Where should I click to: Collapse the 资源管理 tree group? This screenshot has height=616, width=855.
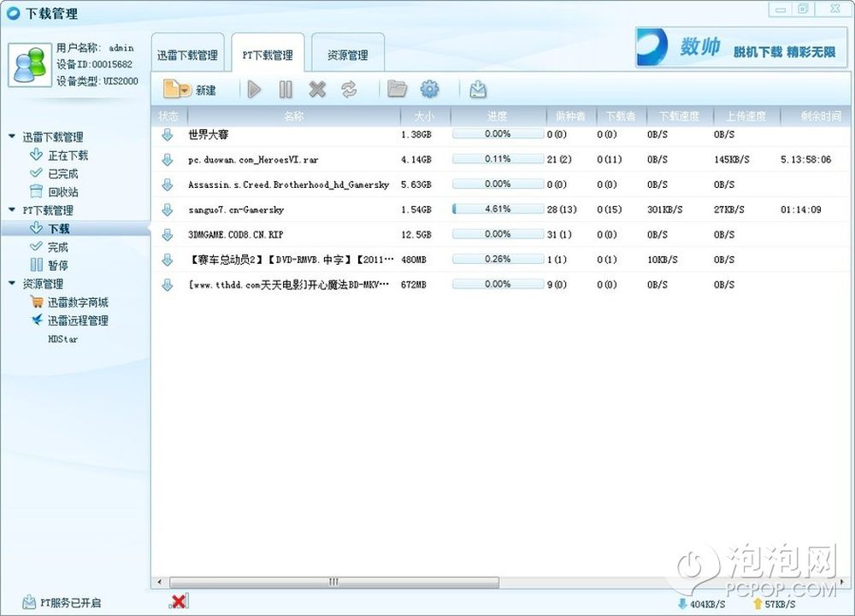pyautogui.click(x=12, y=283)
